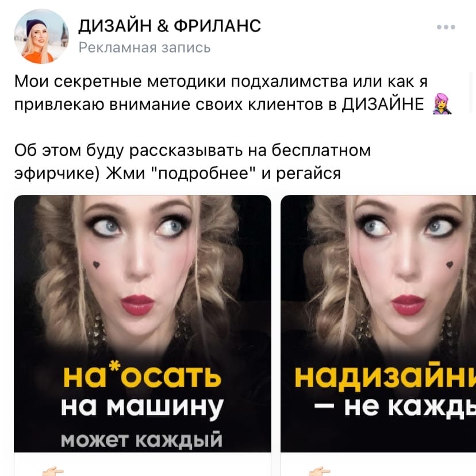The width and height of the screenshot is (476, 476).
Task: Open second carousel card showing надизайни
Action: (x=378, y=324)
